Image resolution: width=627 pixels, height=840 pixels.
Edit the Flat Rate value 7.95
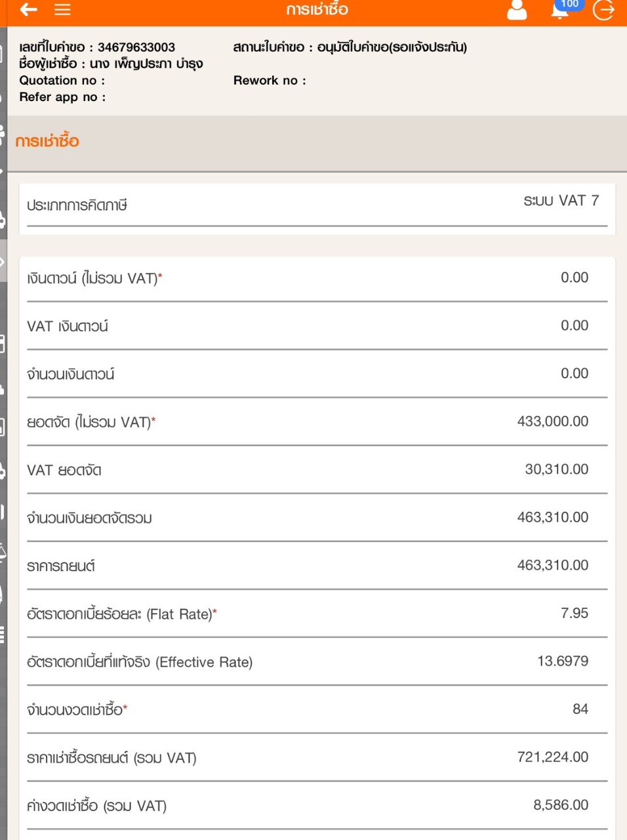(x=574, y=613)
